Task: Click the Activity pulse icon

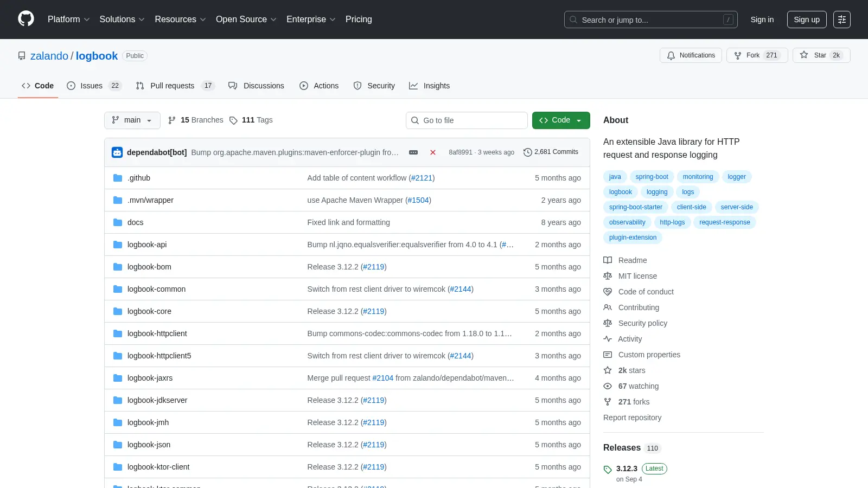Action: 608,339
